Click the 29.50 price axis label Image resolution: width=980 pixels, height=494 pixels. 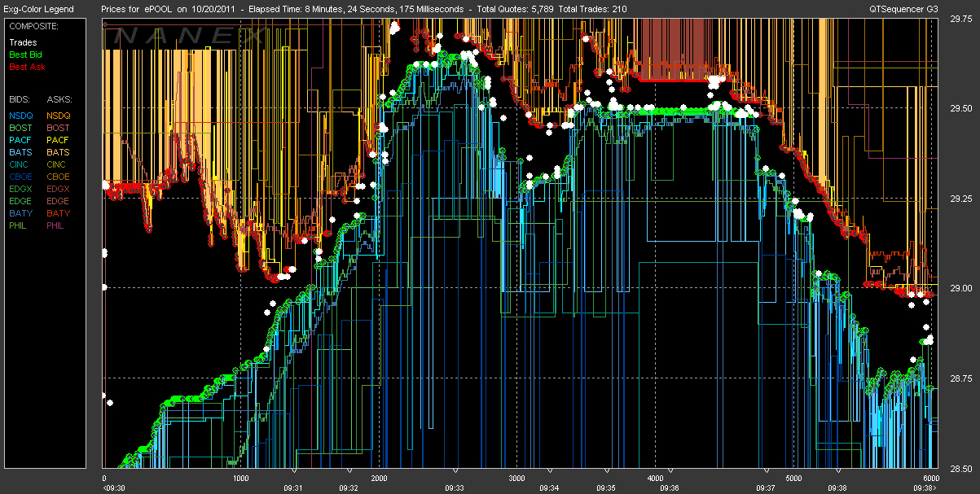(960, 108)
